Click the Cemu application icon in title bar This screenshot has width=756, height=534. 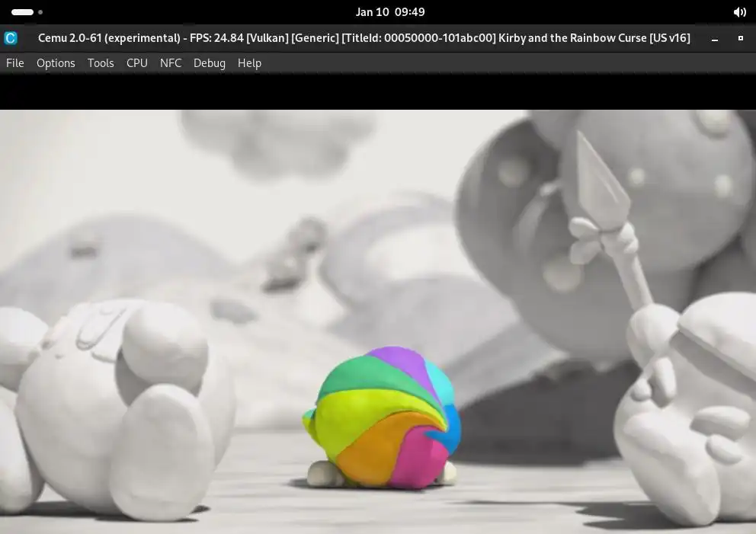point(11,38)
